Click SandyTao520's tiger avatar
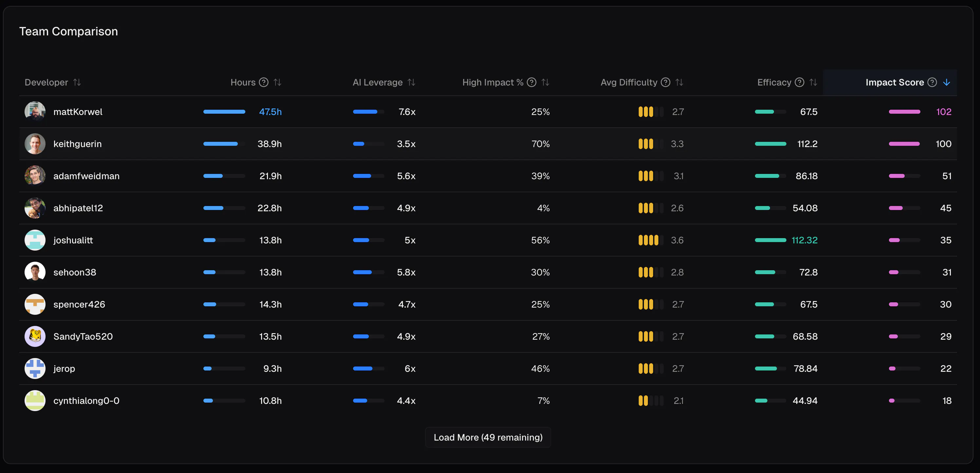This screenshot has height=473, width=980. click(x=35, y=336)
